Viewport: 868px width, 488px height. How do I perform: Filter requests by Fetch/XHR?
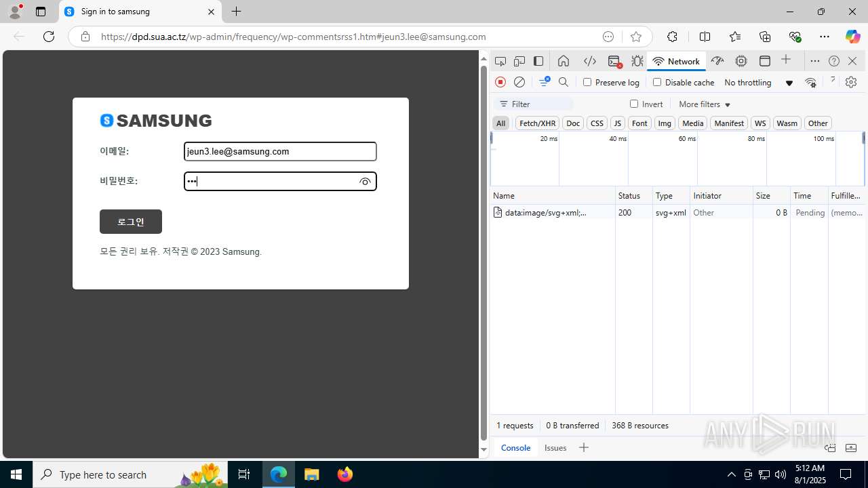[537, 123]
